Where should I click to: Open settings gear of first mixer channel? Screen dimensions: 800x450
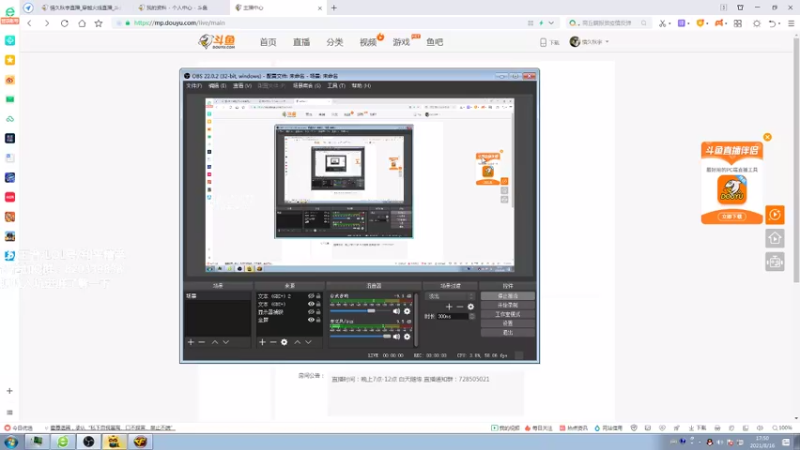tap(407, 311)
